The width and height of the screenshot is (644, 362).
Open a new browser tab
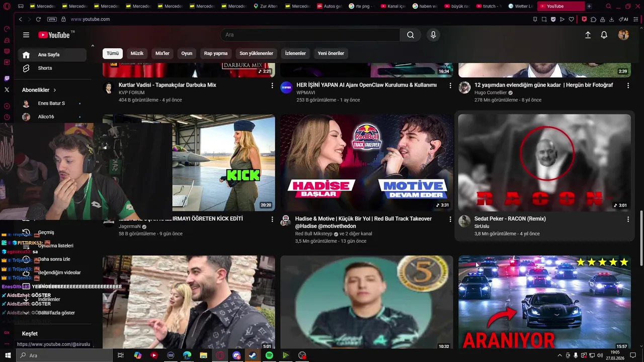point(589,7)
